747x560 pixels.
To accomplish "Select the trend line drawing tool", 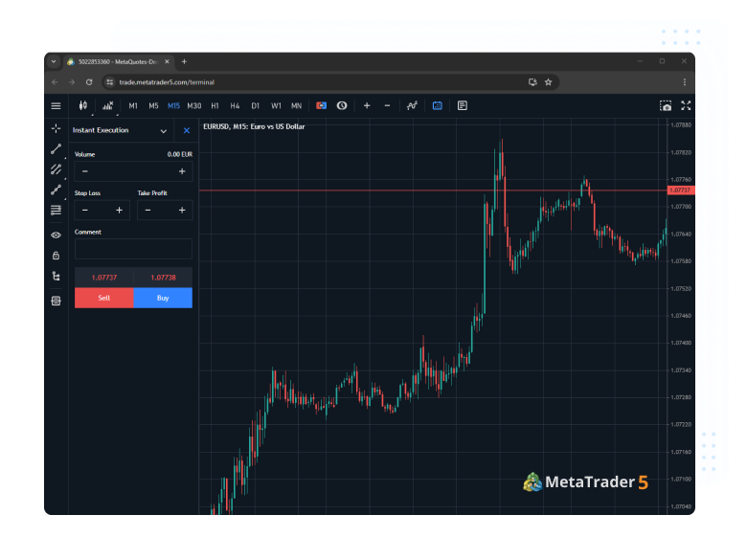I will [x=56, y=149].
